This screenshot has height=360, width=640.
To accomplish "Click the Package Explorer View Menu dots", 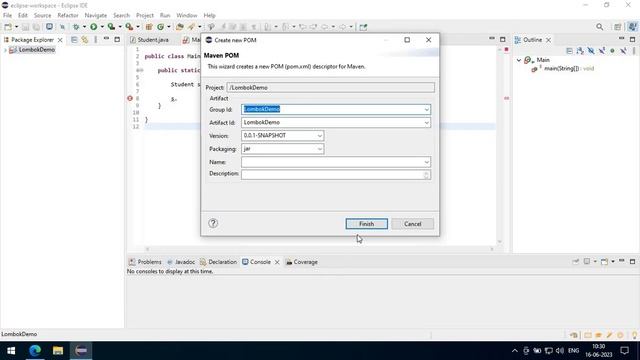I will click(x=96, y=40).
